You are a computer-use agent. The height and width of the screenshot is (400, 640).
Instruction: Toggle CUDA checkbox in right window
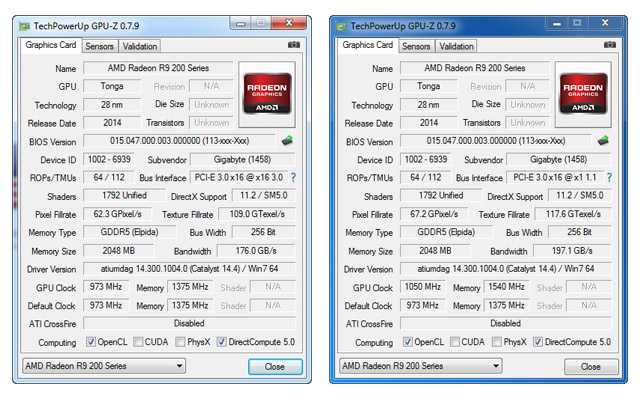pos(455,342)
